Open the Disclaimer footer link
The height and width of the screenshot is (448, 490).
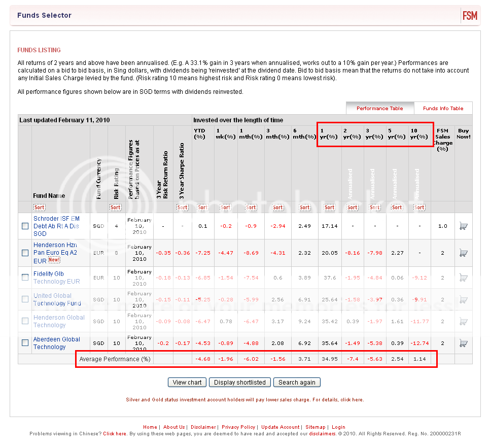click(x=203, y=427)
